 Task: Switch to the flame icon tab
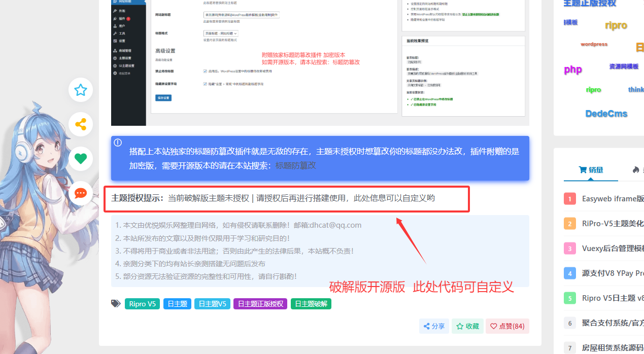coord(636,170)
